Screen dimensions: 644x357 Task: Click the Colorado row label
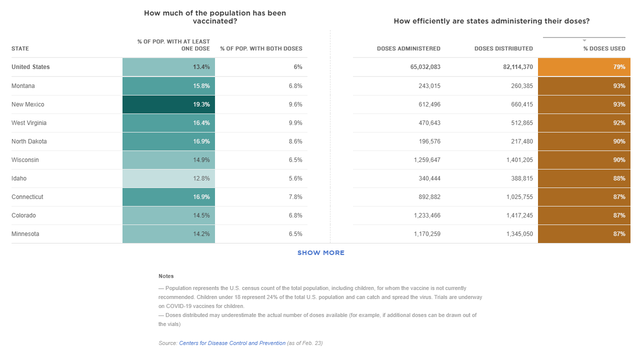[x=23, y=215]
